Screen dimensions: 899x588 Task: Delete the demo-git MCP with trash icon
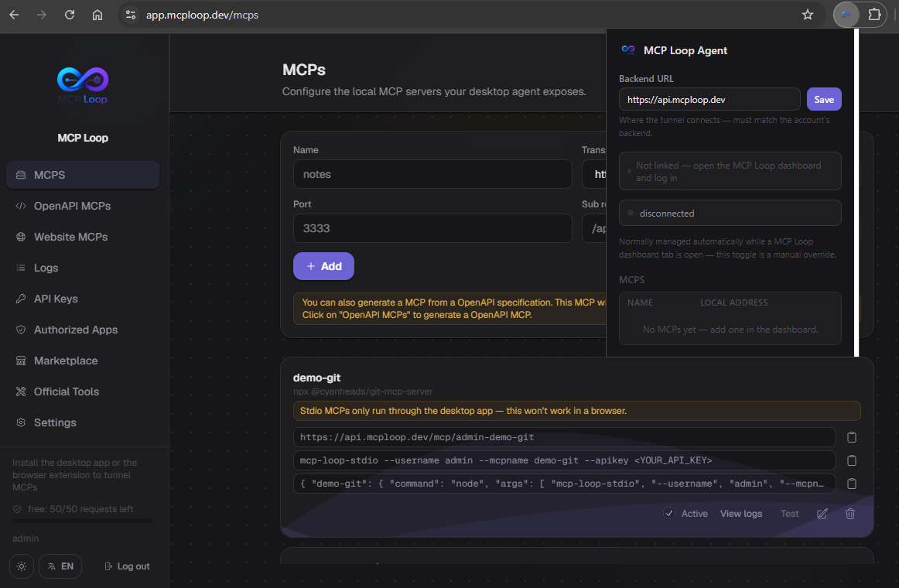pyautogui.click(x=850, y=514)
